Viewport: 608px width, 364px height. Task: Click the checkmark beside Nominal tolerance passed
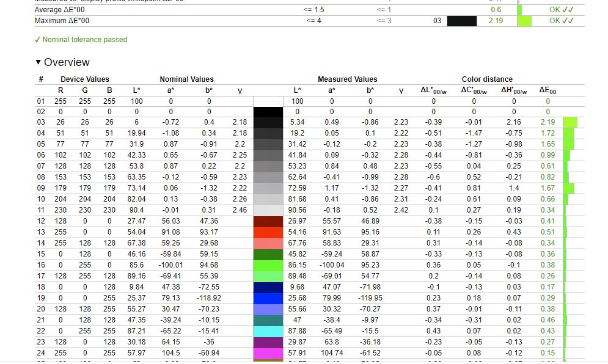[x=38, y=40]
